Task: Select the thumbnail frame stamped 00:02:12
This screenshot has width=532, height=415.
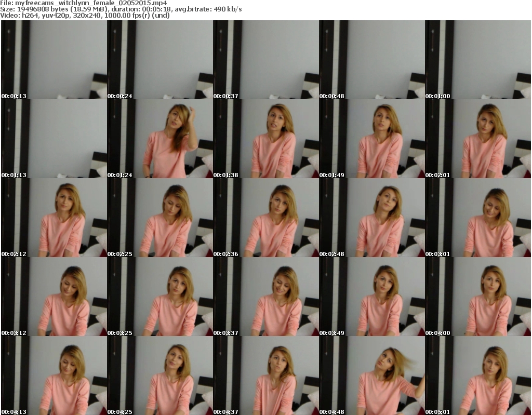Action: [x=54, y=218]
